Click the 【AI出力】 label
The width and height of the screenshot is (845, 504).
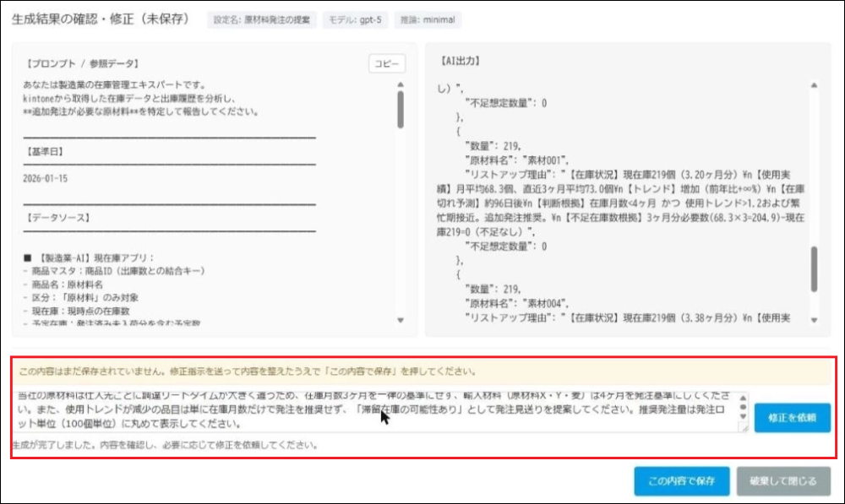461,61
